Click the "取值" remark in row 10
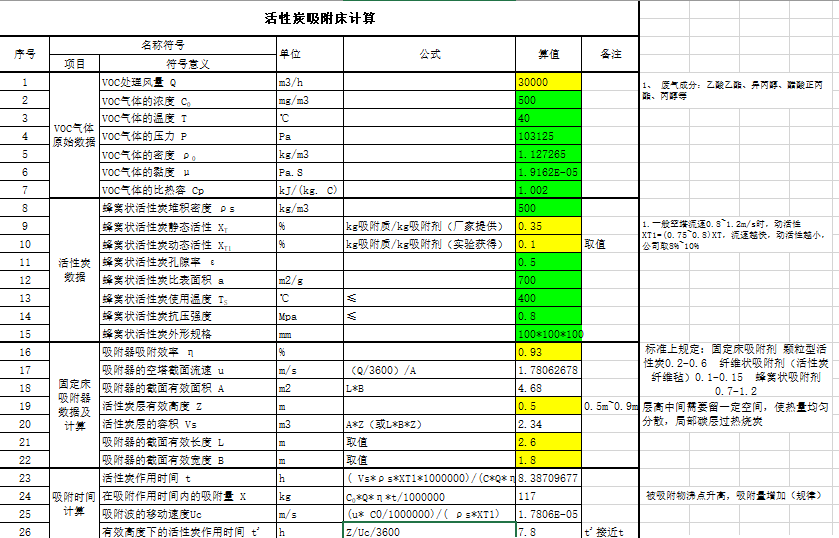 [x=610, y=244]
